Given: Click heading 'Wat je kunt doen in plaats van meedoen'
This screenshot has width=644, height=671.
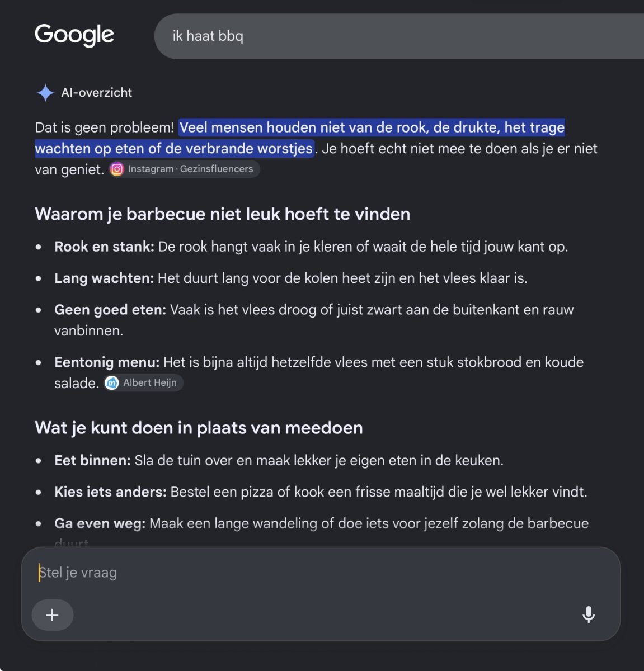Looking at the screenshot, I should [199, 428].
